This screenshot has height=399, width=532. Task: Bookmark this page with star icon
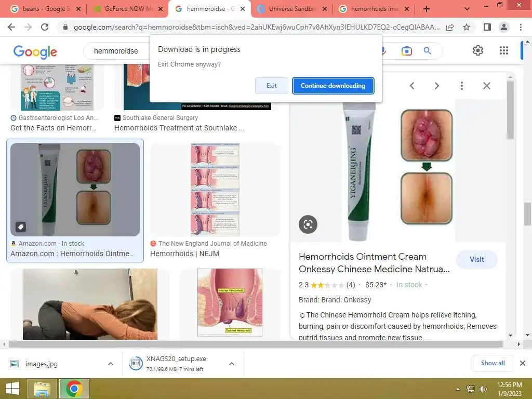click(x=467, y=27)
